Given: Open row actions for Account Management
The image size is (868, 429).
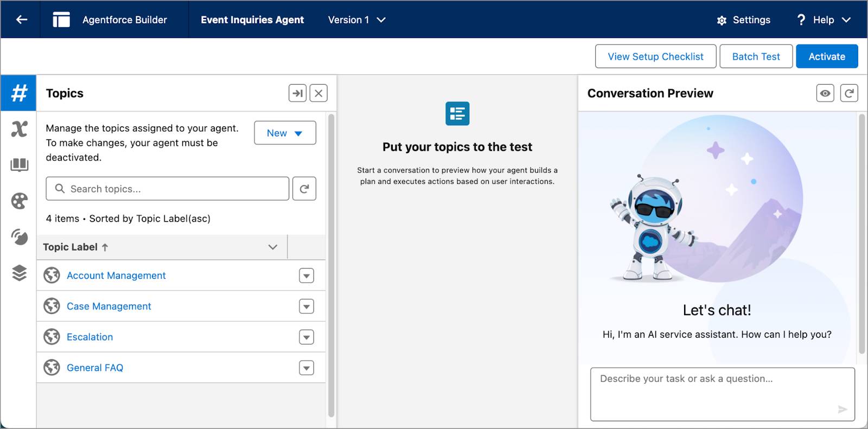Looking at the screenshot, I should point(307,276).
